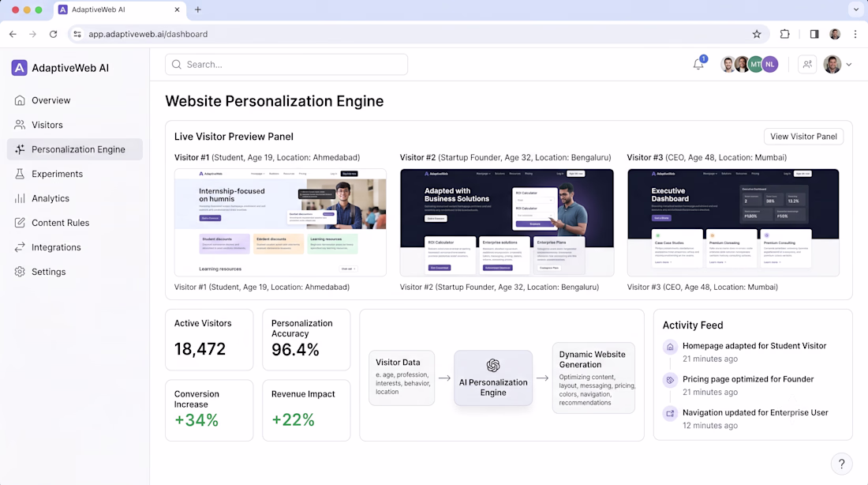
Task: Click the Experiments flask icon
Action: [20, 174]
